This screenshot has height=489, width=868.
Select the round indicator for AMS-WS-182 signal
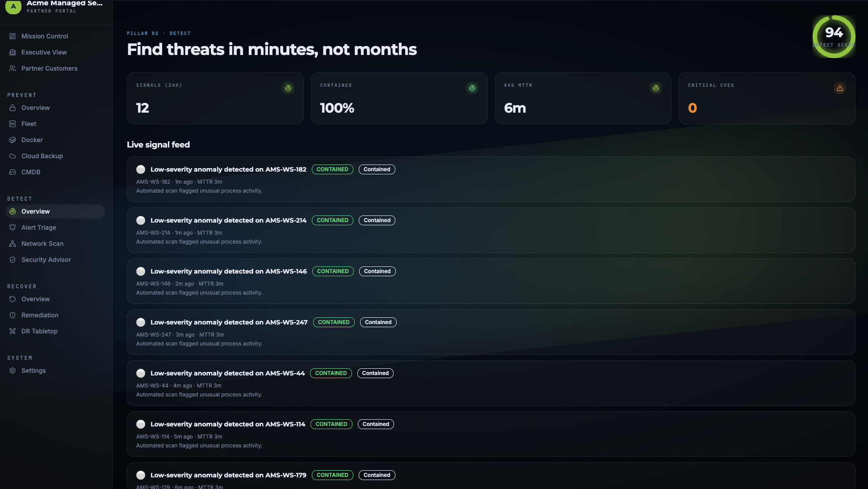pyautogui.click(x=141, y=169)
